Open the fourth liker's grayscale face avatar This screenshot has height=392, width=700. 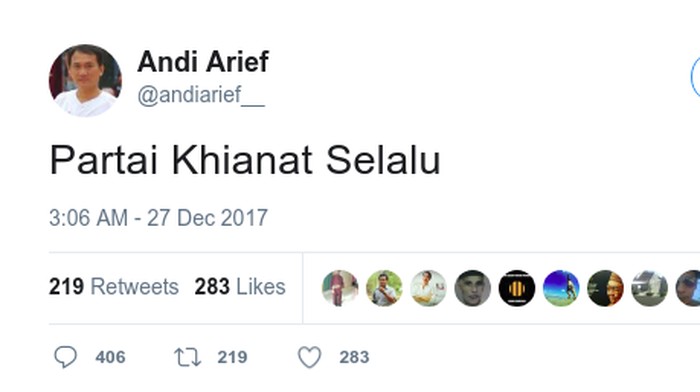tap(472, 288)
